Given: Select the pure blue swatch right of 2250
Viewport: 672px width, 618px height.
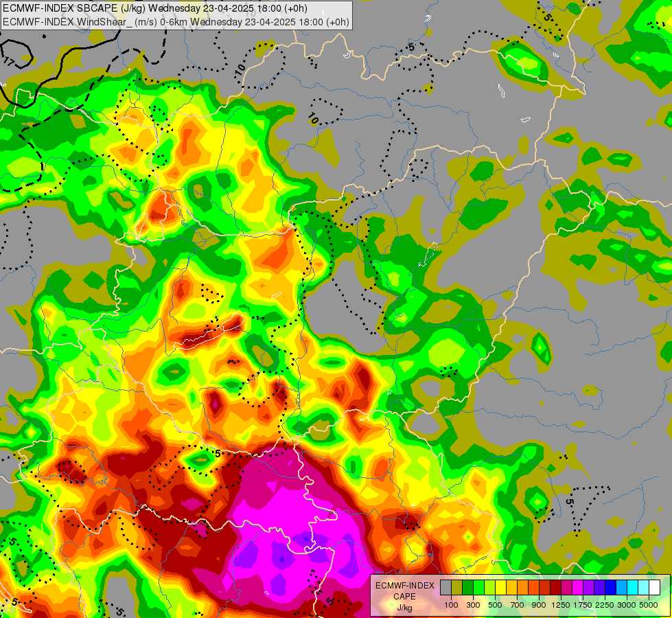Looking at the screenshot, I should (611, 587).
